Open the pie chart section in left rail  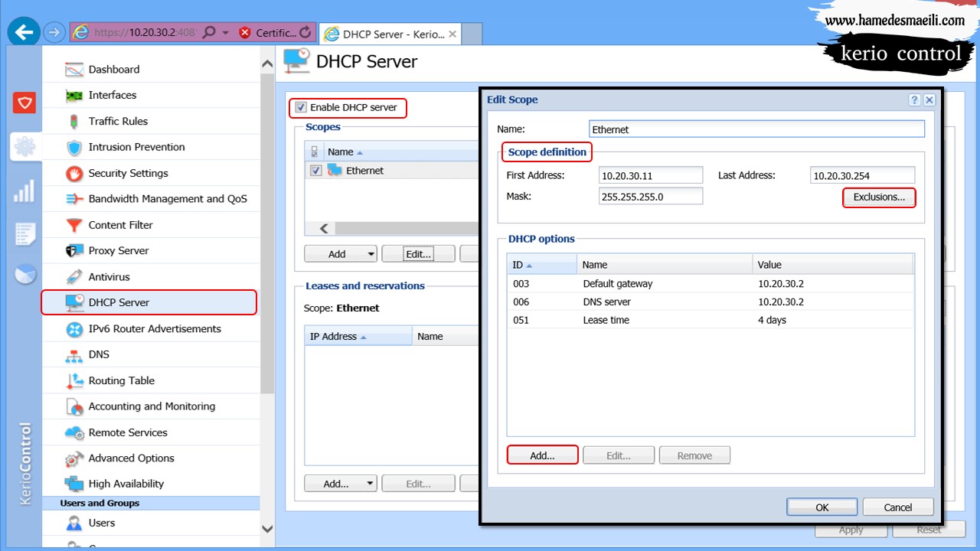coord(24,274)
